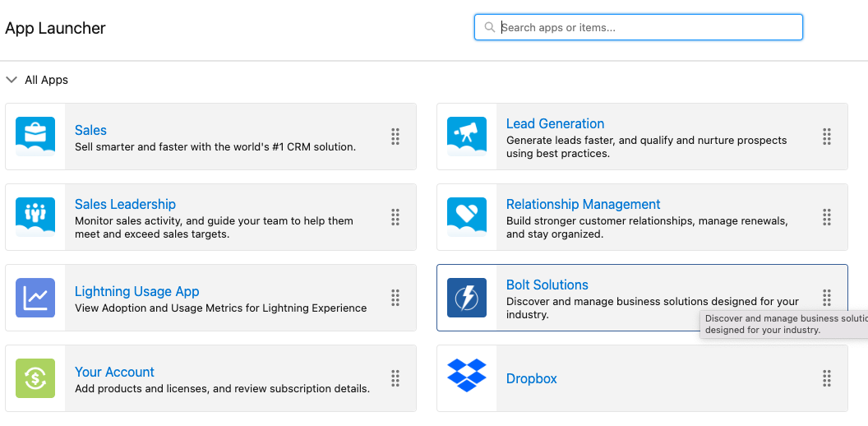Click the Sales briefcase app icon
Image resolution: width=868 pixels, height=426 pixels.
pyautogui.click(x=35, y=137)
